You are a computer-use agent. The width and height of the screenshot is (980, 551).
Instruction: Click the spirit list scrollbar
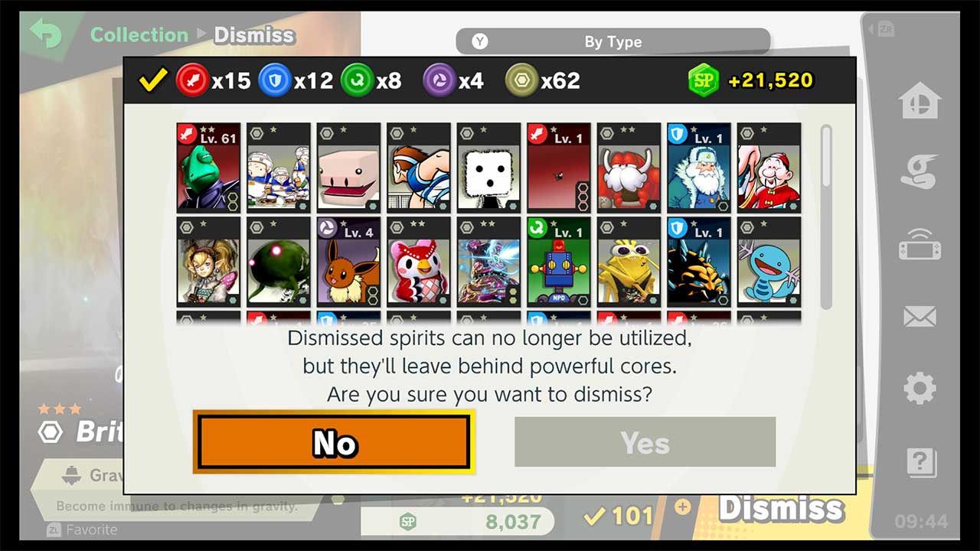point(826,217)
